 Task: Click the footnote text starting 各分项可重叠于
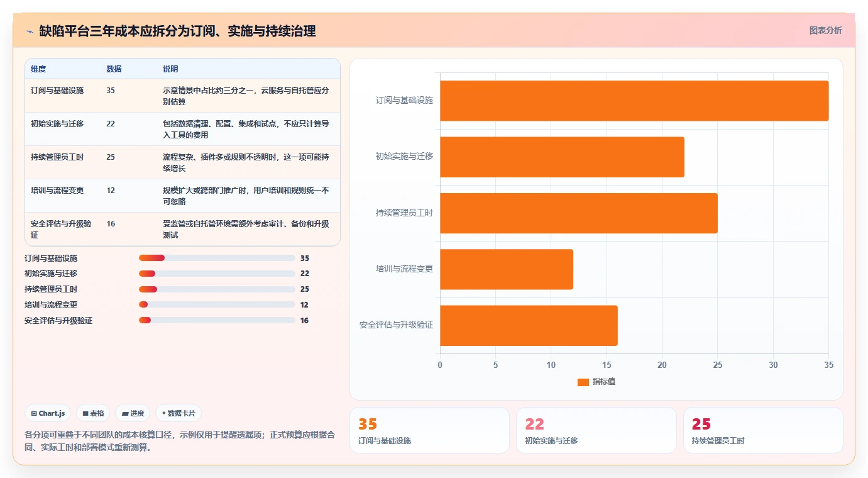click(x=181, y=441)
